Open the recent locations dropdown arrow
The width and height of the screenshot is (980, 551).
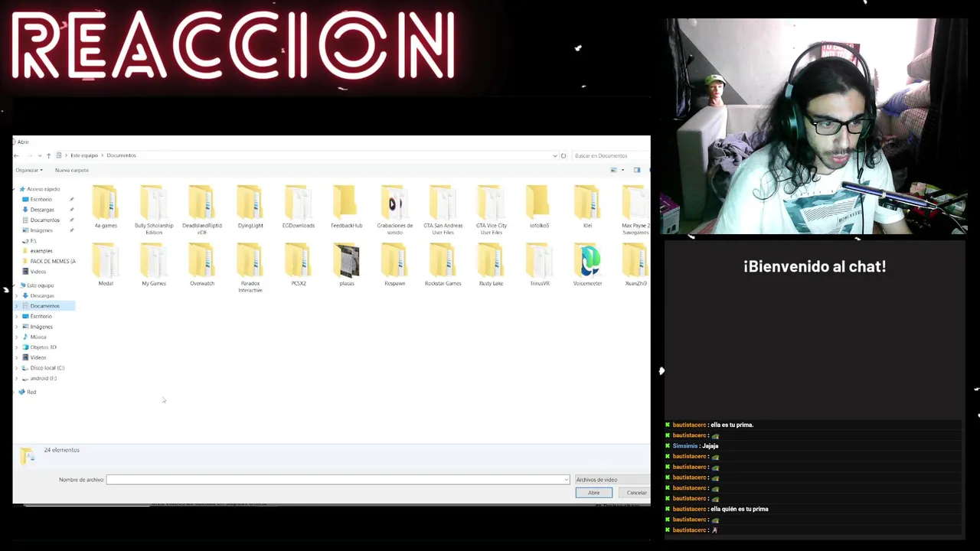(40, 155)
